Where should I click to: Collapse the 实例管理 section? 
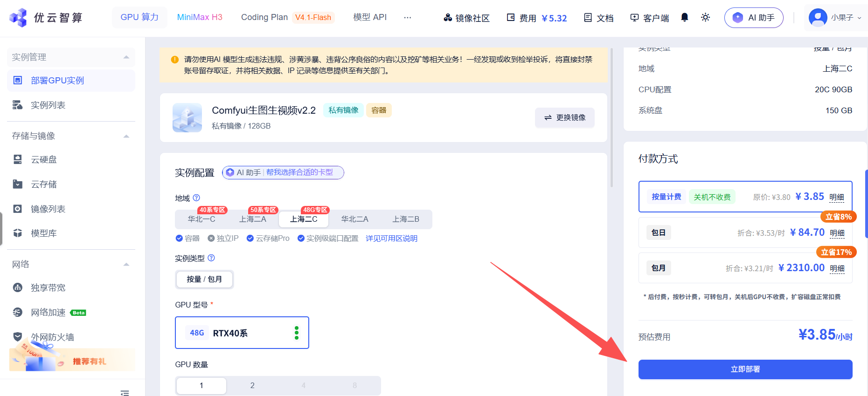pos(126,57)
